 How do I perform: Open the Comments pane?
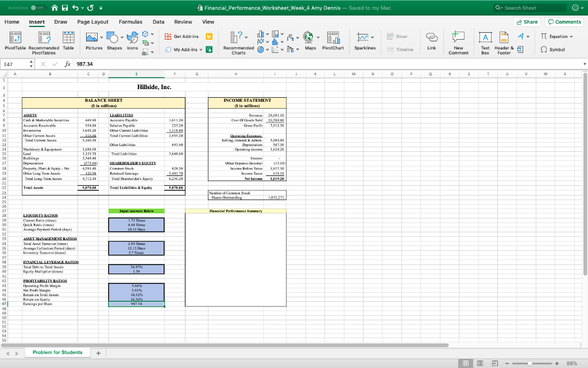pyautogui.click(x=563, y=21)
